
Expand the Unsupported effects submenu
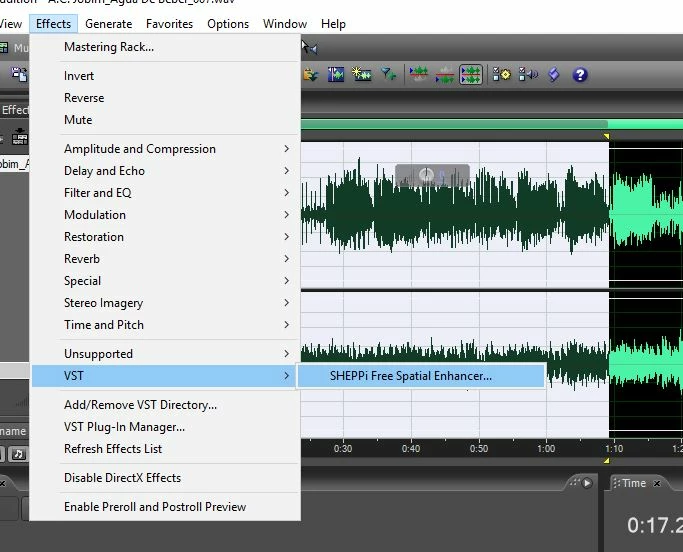tap(166, 354)
